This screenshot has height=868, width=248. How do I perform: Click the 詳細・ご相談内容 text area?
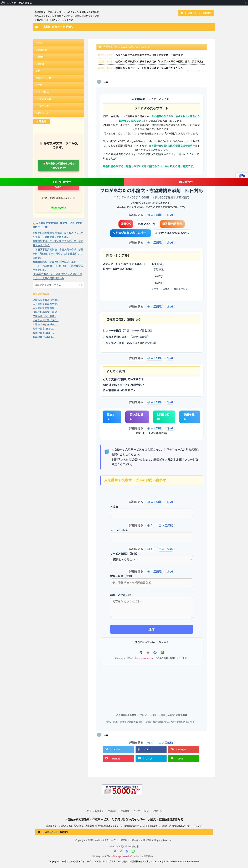click(152, 608)
